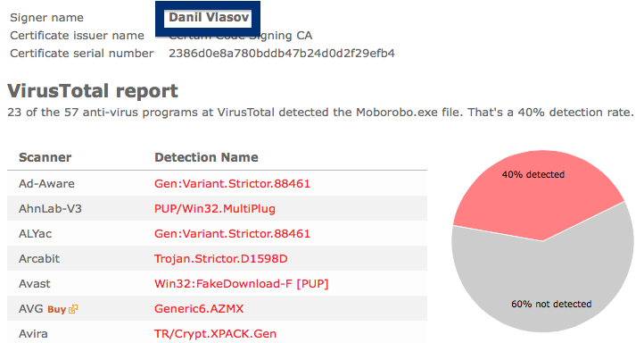Click the PUP/Win32.MultiPlug detection name
Viewport: 644px width, 343px height.
(215, 209)
